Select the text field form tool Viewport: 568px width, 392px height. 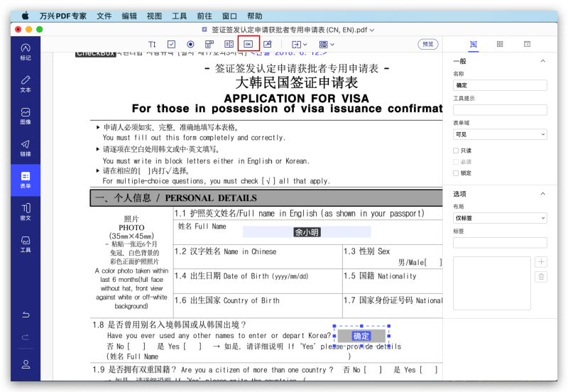[x=152, y=44]
